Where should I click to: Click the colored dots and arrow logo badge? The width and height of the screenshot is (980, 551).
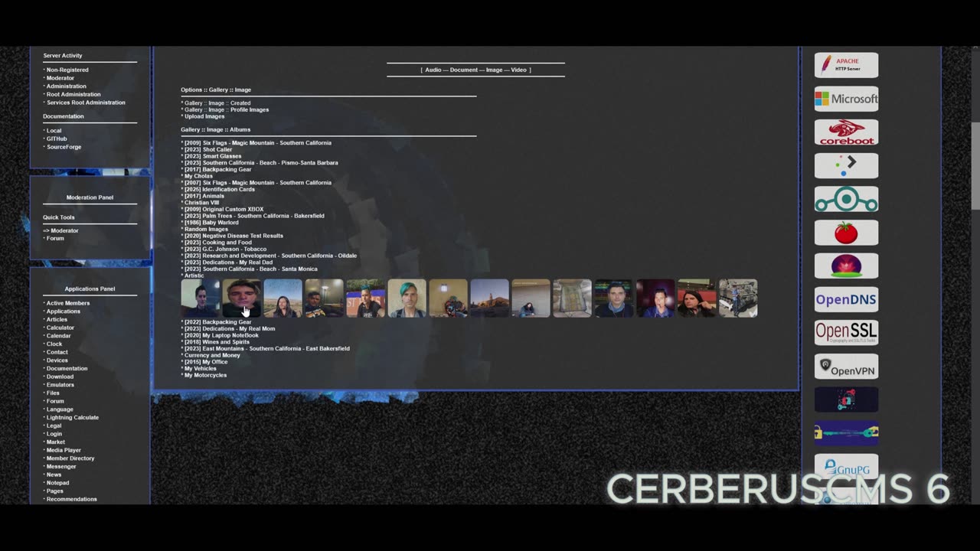[846, 165]
